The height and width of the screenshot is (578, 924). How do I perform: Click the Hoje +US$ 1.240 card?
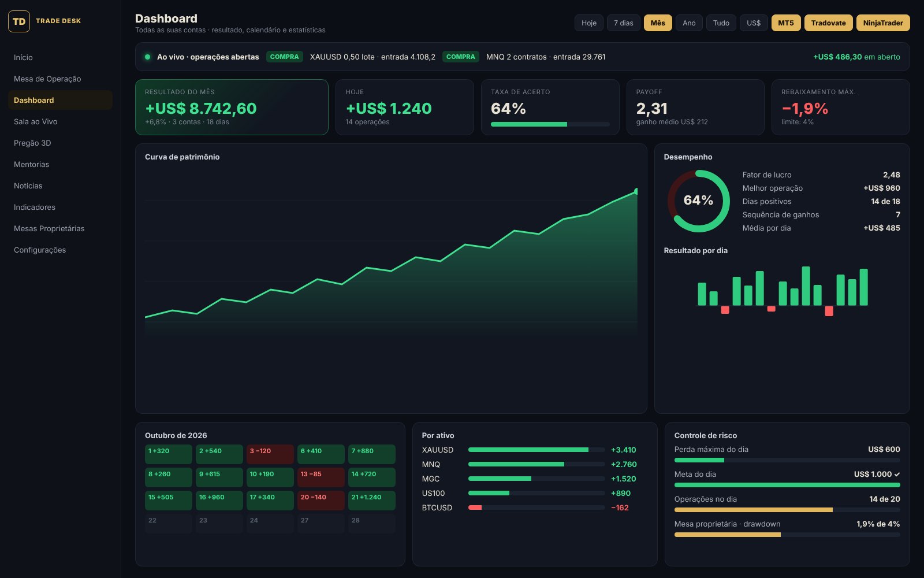(x=405, y=107)
